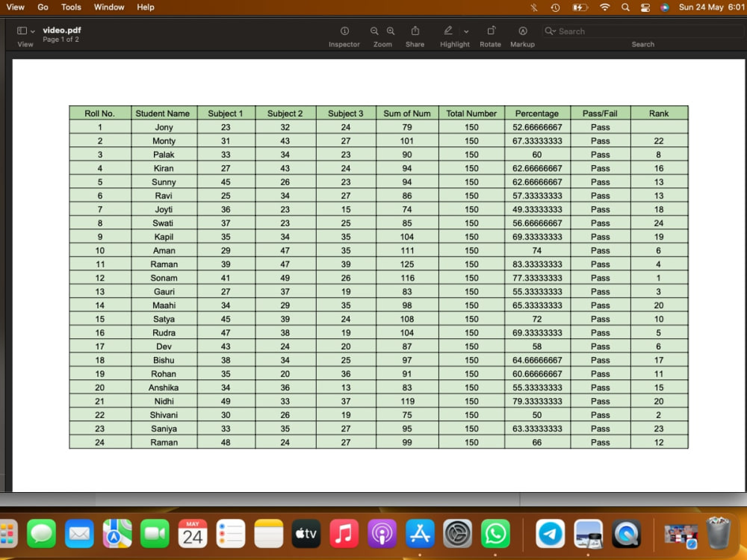Click the 'Percentage' column header
The height and width of the screenshot is (560, 747).
(x=537, y=113)
